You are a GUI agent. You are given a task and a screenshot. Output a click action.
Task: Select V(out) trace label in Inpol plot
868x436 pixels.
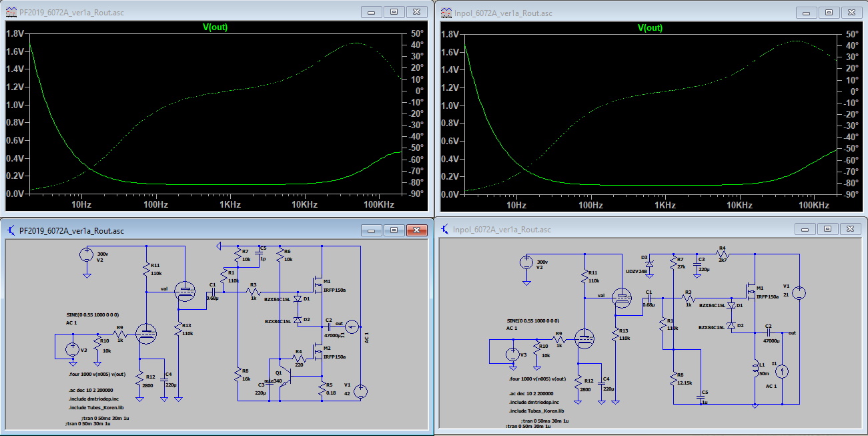(650, 27)
